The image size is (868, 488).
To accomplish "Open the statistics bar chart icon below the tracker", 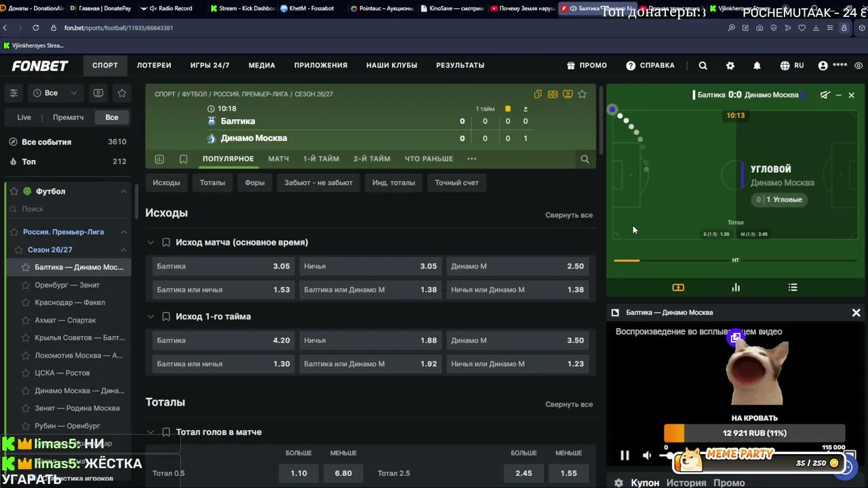I will [736, 287].
